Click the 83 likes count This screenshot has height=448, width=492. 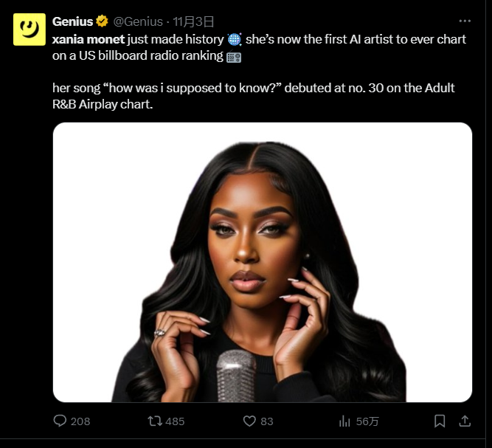pos(267,421)
